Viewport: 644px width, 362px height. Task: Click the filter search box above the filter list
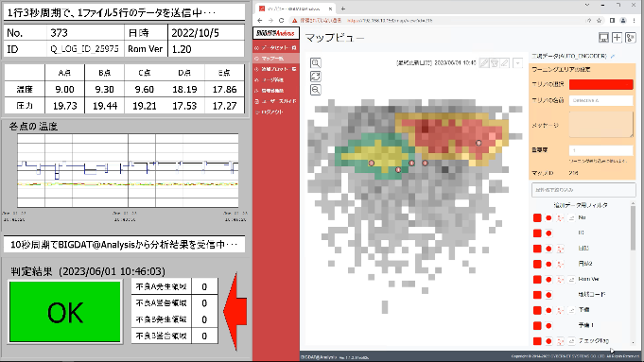point(583,190)
